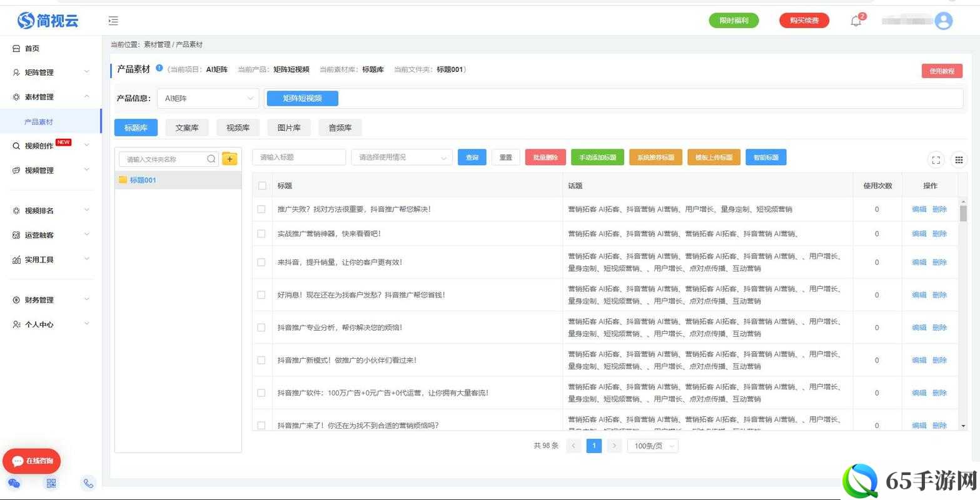Open notifications bell icon
The height and width of the screenshot is (500, 980).
pos(856,21)
